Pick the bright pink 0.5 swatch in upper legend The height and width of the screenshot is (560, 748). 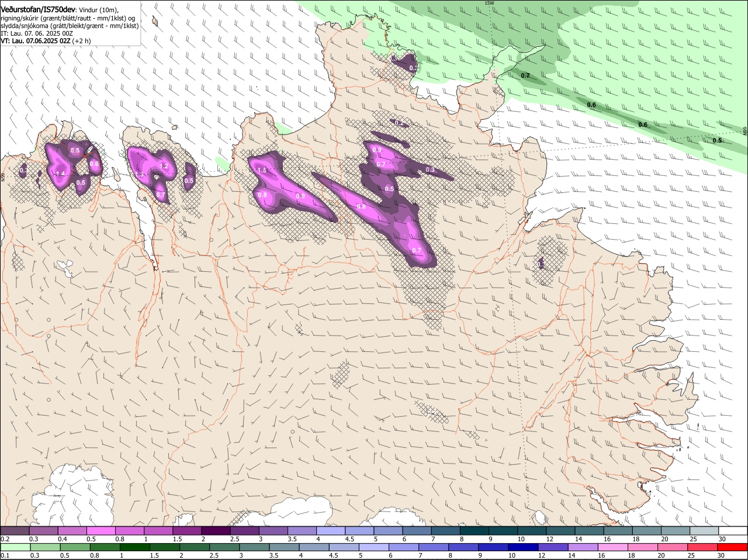[x=101, y=530]
